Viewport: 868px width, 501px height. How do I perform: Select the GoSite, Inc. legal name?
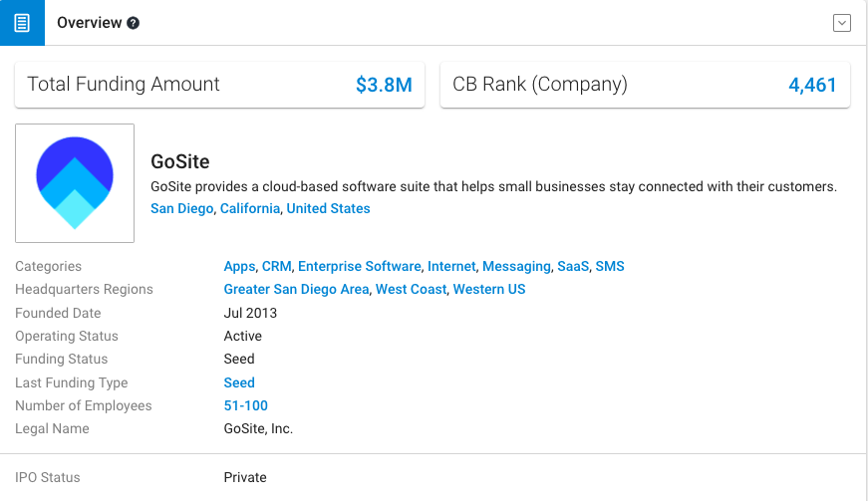click(x=258, y=428)
